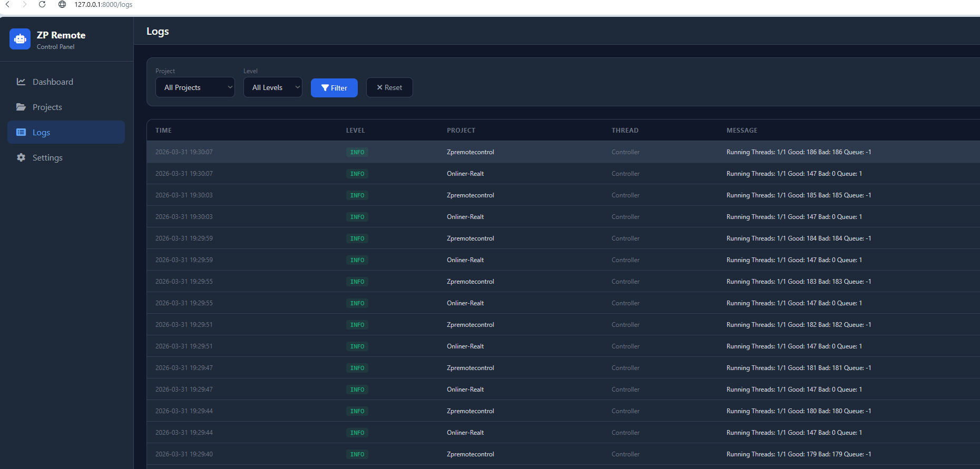The width and height of the screenshot is (980, 469).
Task: Click Controller in the Good: 179 row
Action: click(625, 454)
